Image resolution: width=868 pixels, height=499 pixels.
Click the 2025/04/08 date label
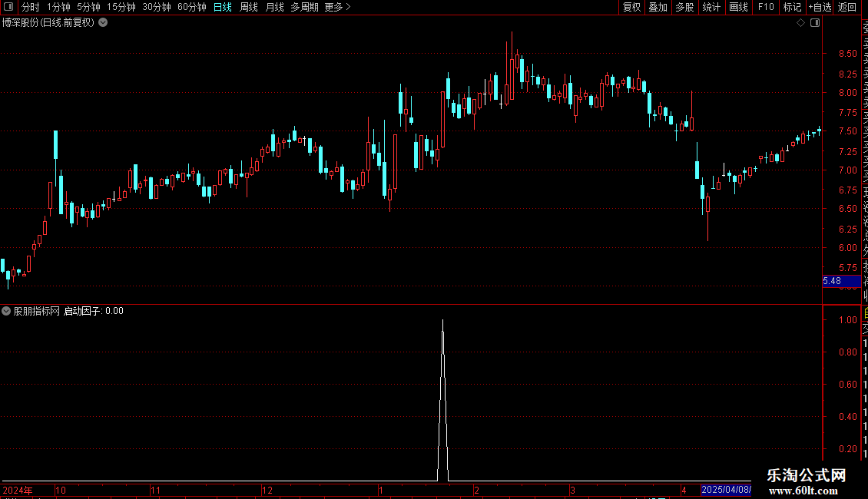coord(726,490)
